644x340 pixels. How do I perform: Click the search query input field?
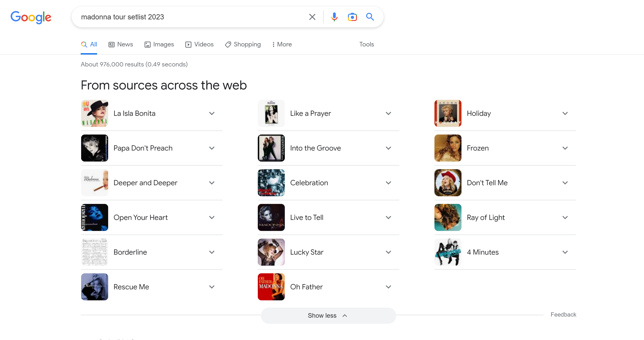click(x=192, y=17)
